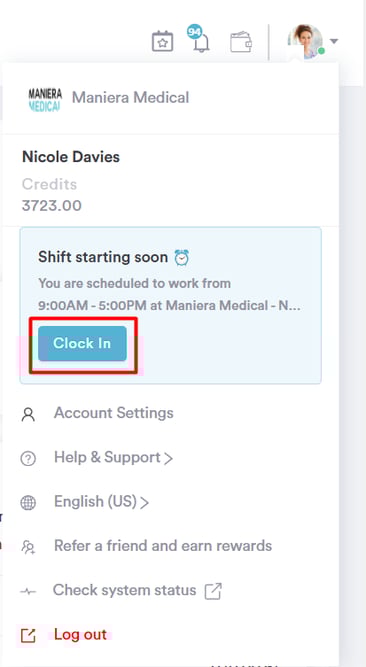Click the log out arrow icon
Screen dimensions: 366x667
tap(28, 636)
